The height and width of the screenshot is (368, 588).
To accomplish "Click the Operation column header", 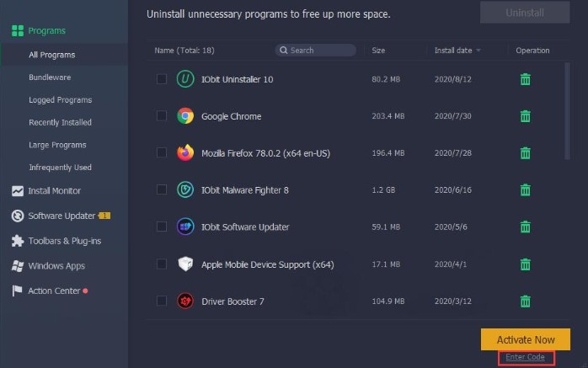I will (532, 51).
